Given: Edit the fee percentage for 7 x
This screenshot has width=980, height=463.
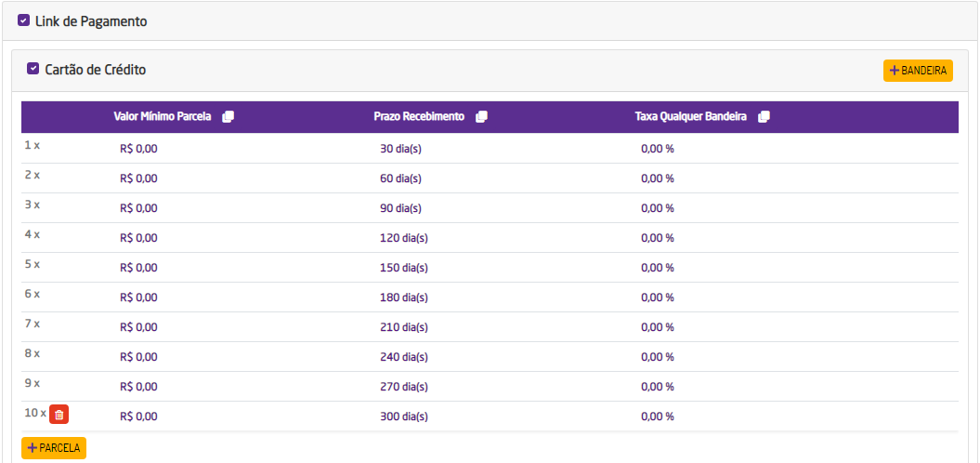Looking at the screenshot, I should (x=657, y=327).
